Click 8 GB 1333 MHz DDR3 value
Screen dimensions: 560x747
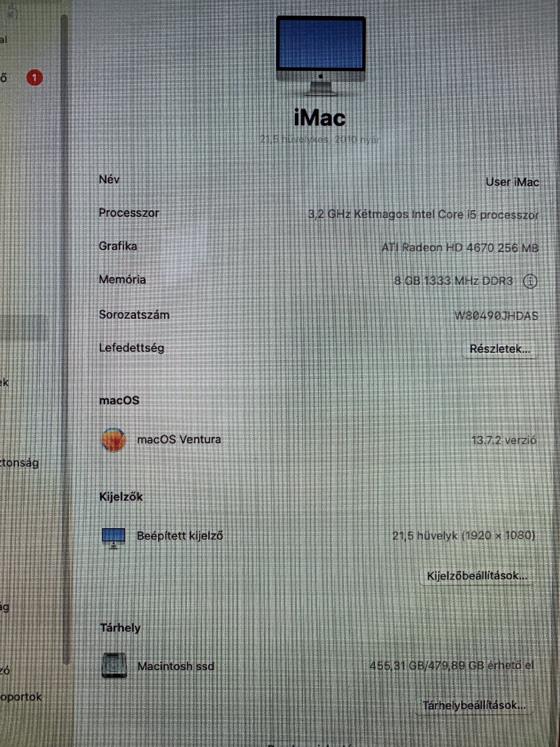[453, 281]
